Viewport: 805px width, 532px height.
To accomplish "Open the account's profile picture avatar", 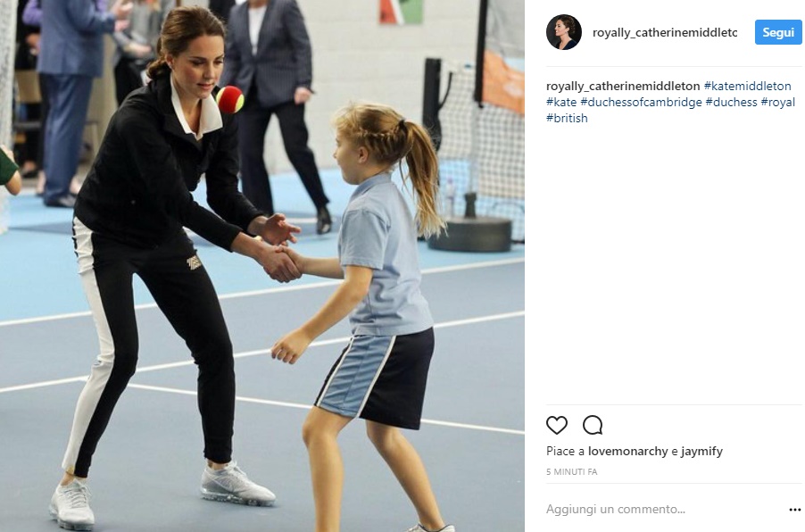I will click(x=564, y=32).
